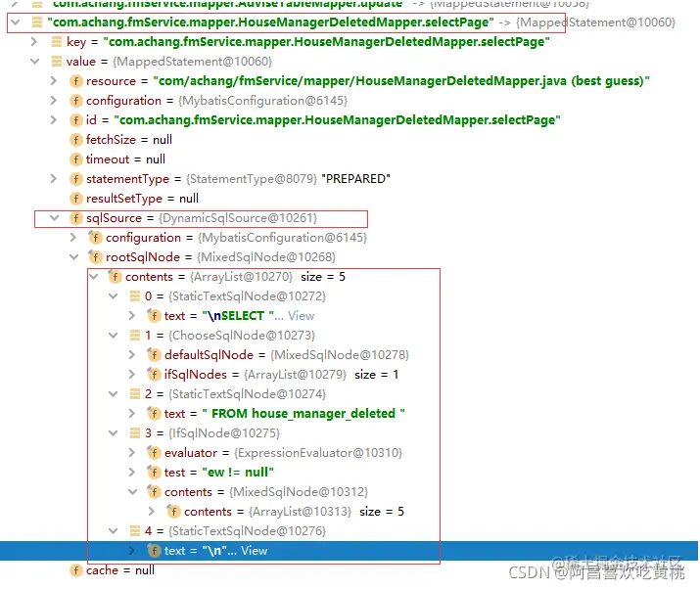700x589 pixels.
Task: Expand the defaultSqlNode field
Action: click(132, 355)
